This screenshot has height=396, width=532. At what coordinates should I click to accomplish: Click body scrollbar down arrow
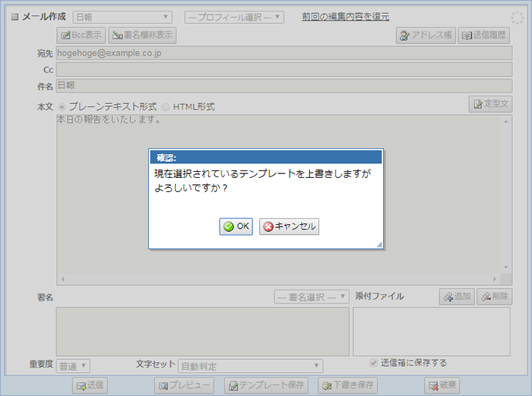(x=506, y=267)
